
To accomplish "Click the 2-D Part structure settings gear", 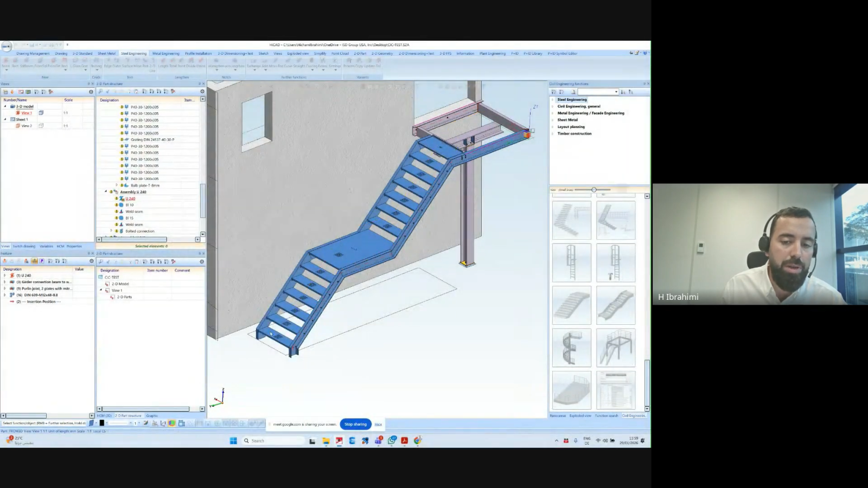I will [x=202, y=261].
